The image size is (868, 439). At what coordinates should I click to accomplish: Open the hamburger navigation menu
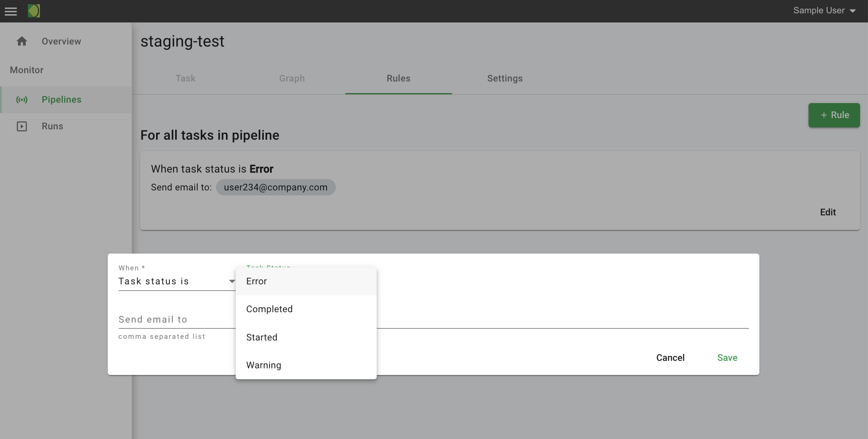click(11, 11)
